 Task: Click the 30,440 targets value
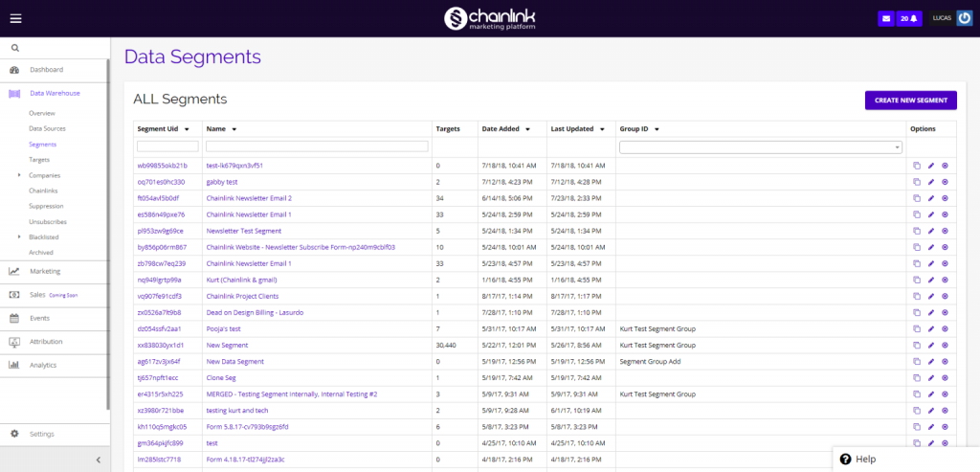coord(447,345)
